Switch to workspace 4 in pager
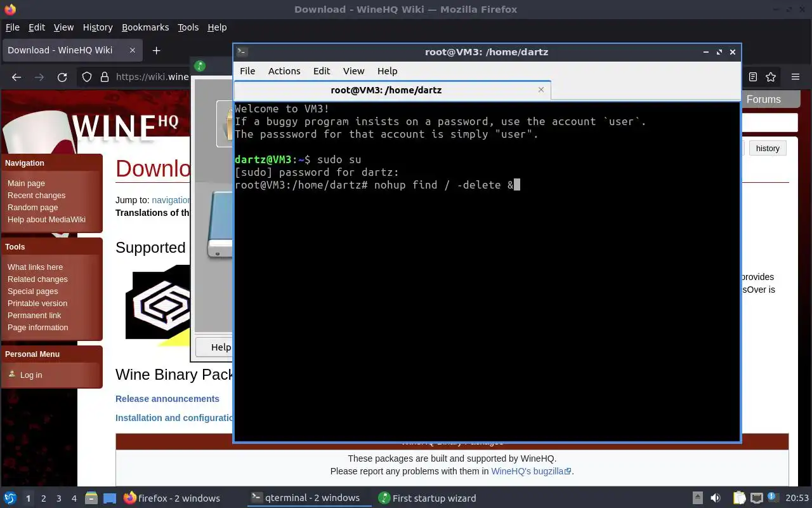 74,498
